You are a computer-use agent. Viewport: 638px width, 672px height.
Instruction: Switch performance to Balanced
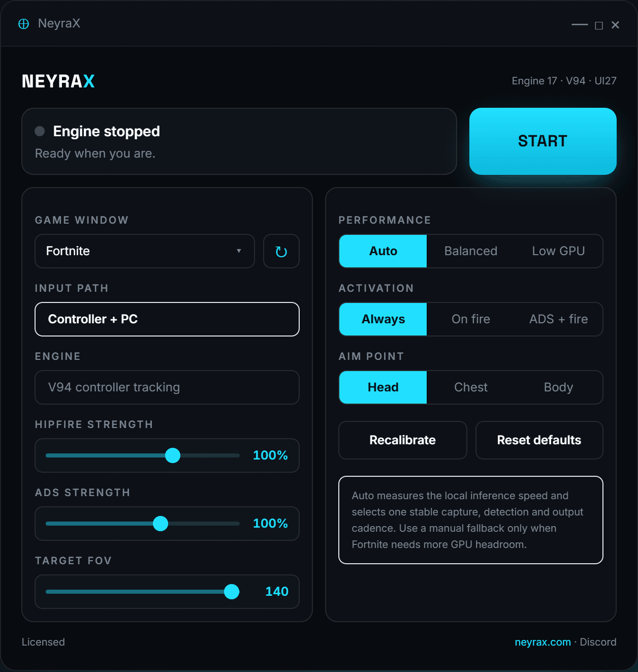(x=471, y=251)
